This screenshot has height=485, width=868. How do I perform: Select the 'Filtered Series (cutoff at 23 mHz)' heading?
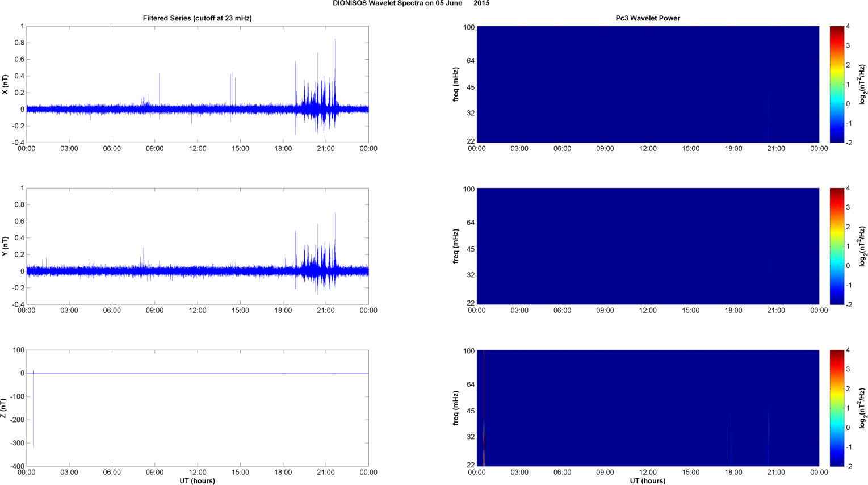(x=198, y=18)
